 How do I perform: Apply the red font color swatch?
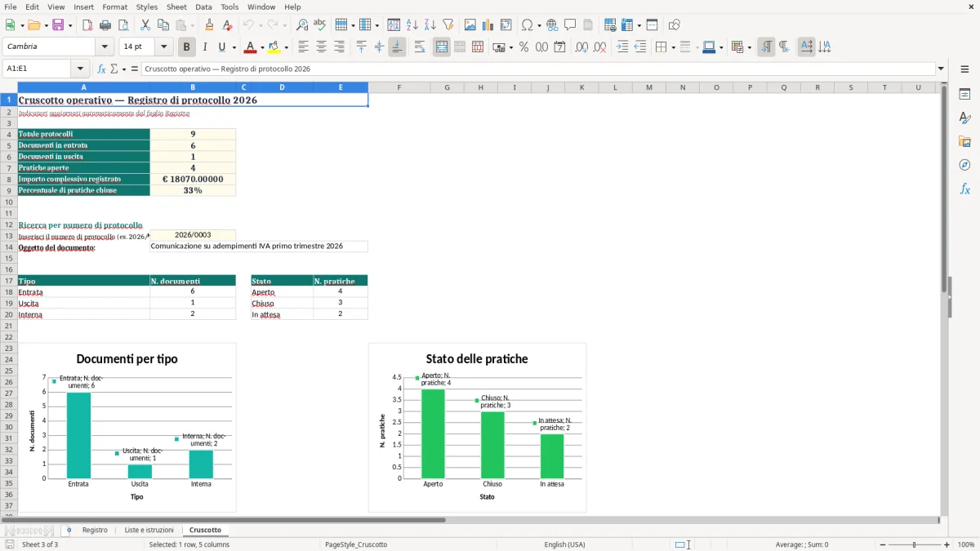(x=251, y=47)
